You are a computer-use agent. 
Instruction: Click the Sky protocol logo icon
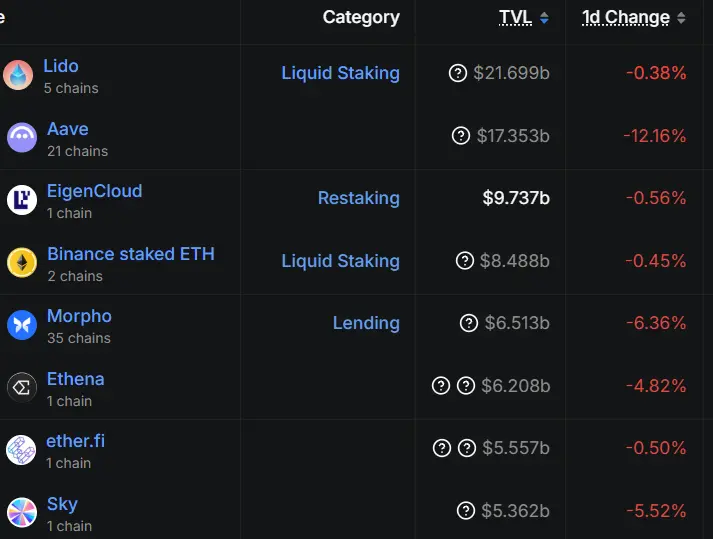click(x=22, y=513)
